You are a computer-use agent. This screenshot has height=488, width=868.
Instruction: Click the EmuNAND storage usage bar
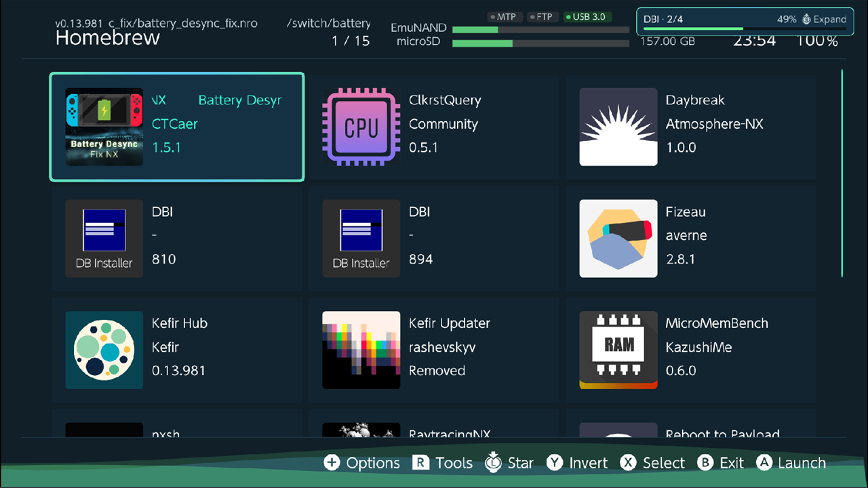tap(540, 30)
